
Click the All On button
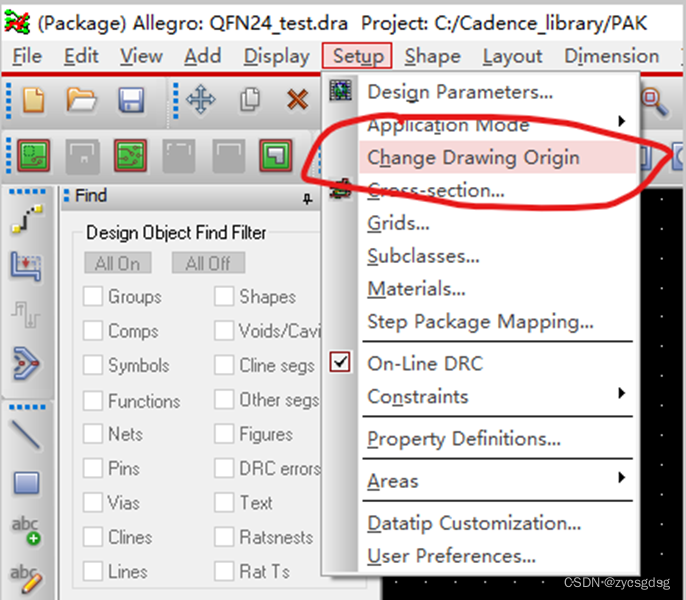point(117,263)
